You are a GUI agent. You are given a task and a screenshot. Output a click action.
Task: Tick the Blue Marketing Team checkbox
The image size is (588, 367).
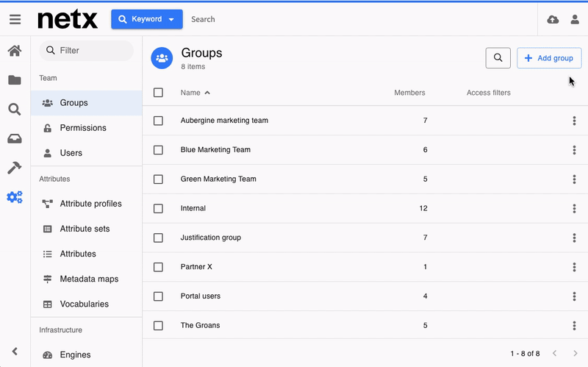point(158,150)
